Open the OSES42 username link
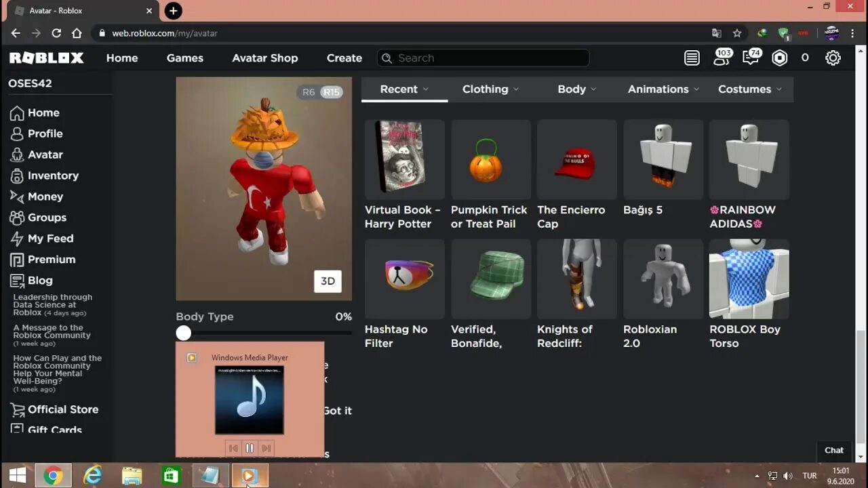868x488 pixels. point(30,83)
